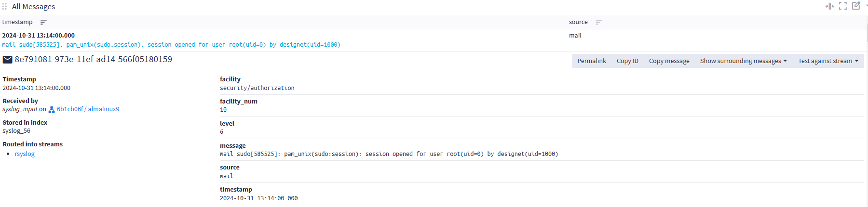Click the edit widget pencil icon
The width and height of the screenshot is (868, 207).
point(856,6)
